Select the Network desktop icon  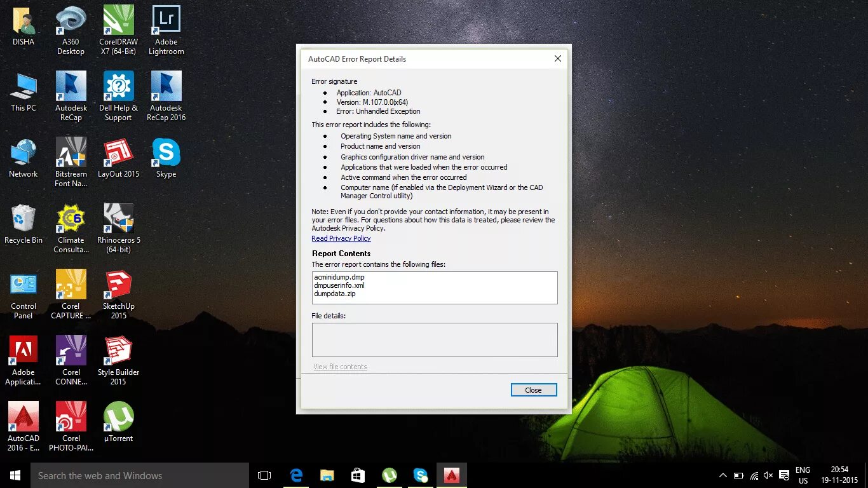tap(24, 159)
